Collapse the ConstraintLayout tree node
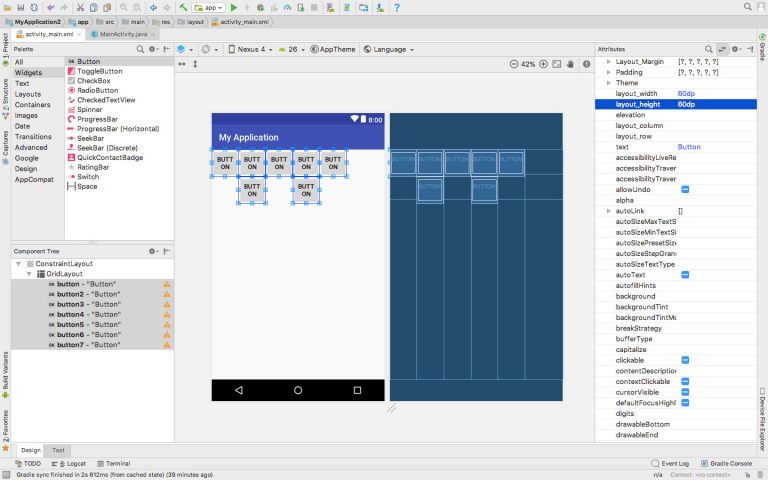Viewport: 768px width, 480px height. coord(19,264)
